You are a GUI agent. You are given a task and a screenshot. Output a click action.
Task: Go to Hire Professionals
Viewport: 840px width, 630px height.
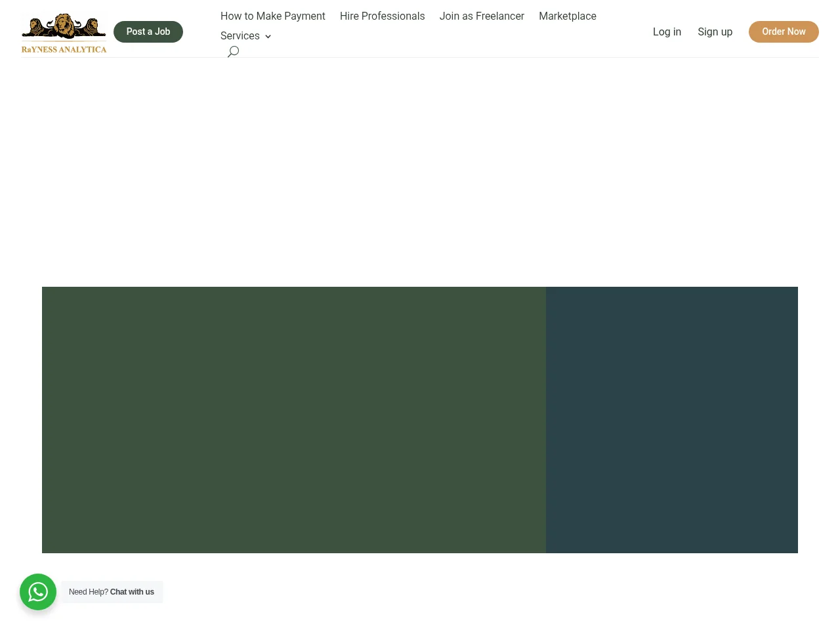tap(382, 16)
